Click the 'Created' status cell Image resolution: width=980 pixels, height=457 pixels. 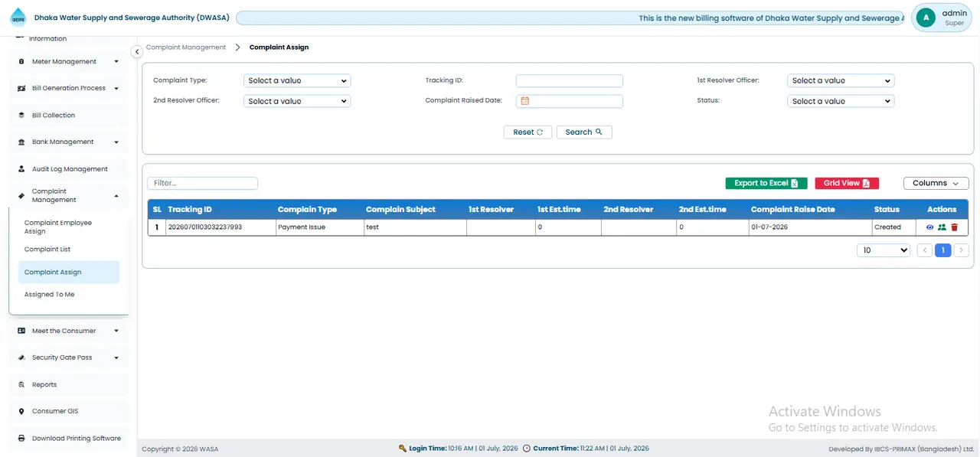point(894,227)
